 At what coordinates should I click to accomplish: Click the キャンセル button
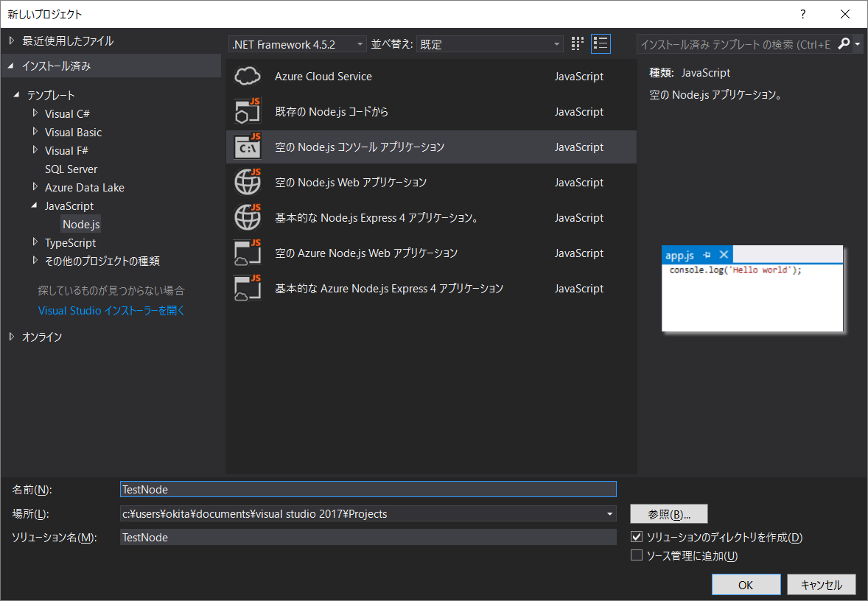tap(821, 584)
